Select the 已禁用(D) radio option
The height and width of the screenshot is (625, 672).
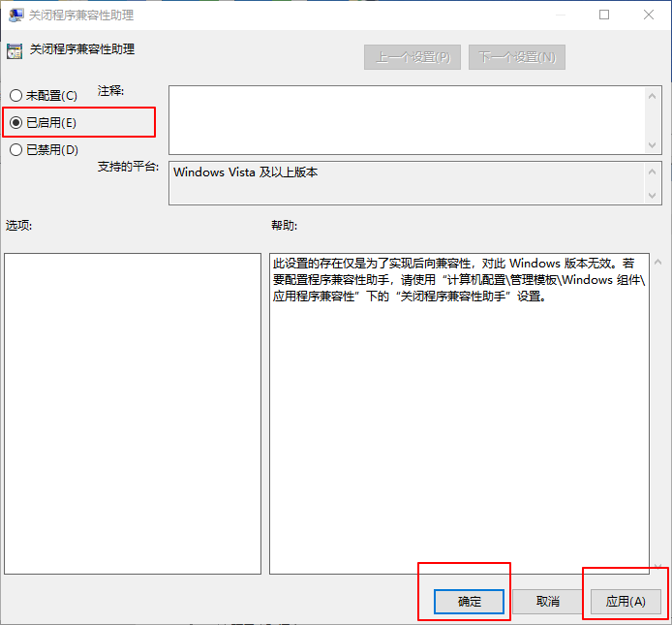[x=15, y=150]
